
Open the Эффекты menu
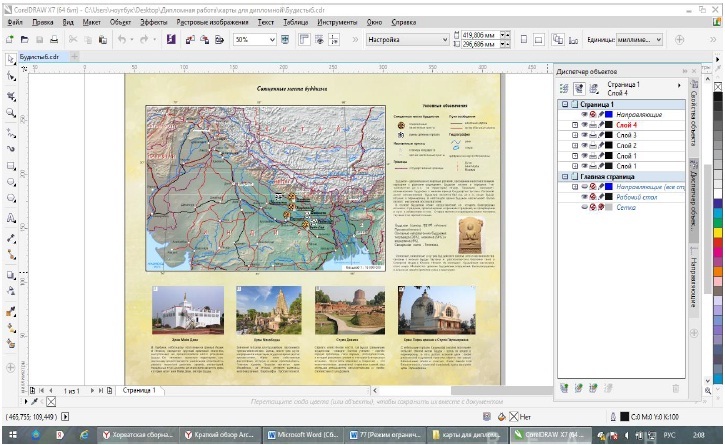(x=154, y=21)
